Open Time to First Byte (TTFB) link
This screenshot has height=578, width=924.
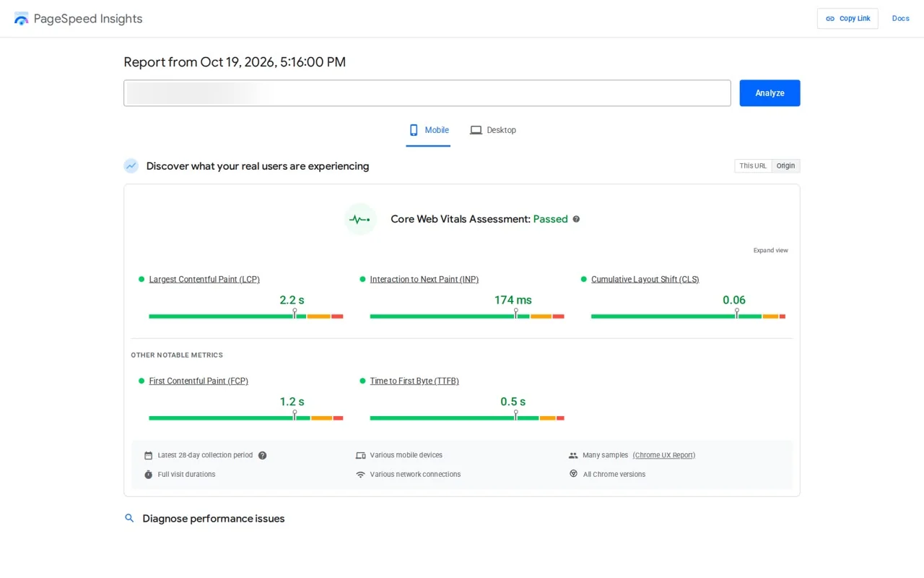[414, 381]
